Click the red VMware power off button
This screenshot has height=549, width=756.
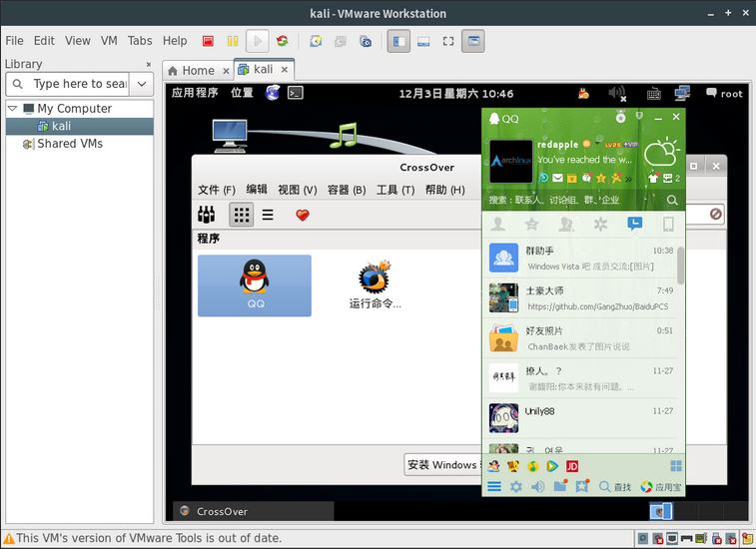click(208, 42)
